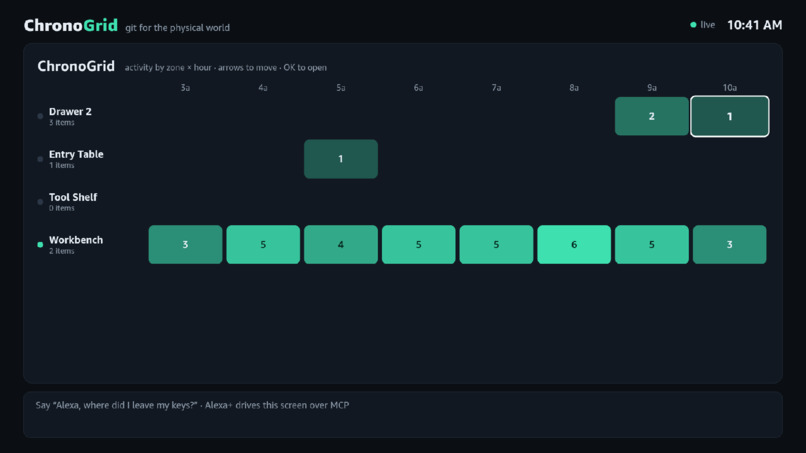Click the 8a hour column header
Screen dimensions: 806x453
pos(574,88)
